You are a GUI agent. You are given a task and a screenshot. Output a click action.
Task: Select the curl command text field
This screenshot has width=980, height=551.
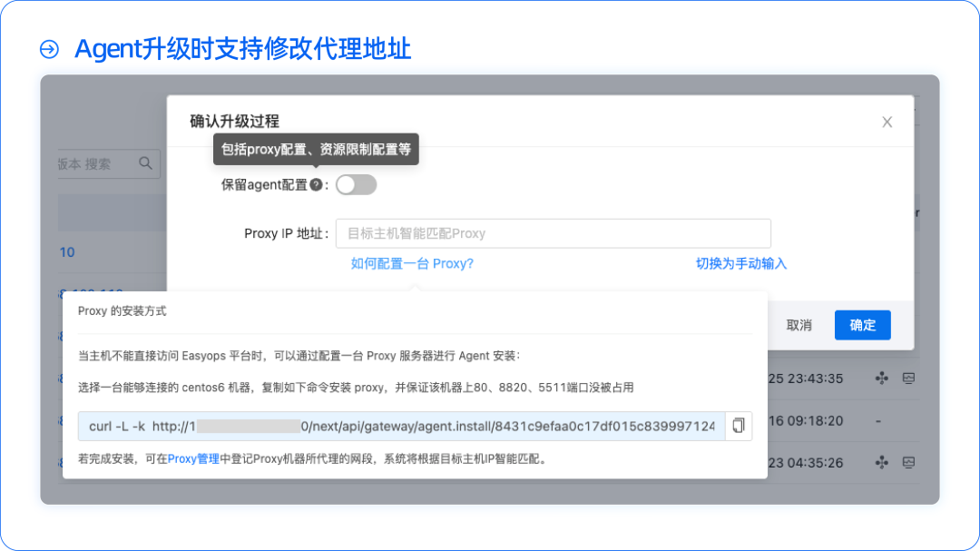pyautogui.click(x=399, y=425)
